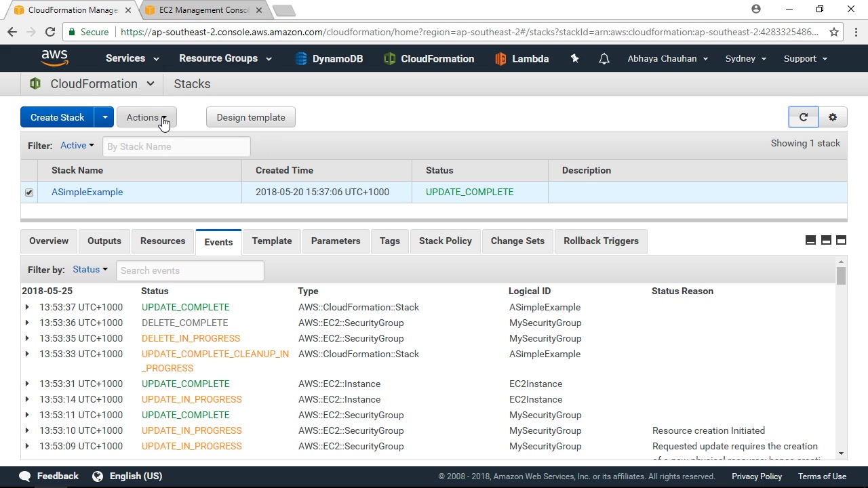Expand the 13:53:33 cleanup event row

[x=27, y=354]
